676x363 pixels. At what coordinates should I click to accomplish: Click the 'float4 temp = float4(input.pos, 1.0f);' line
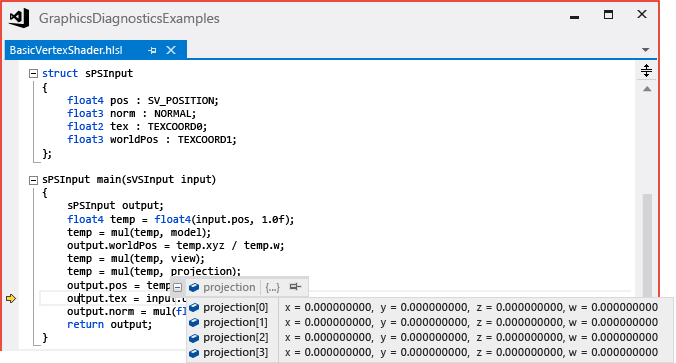(x=180, y=219)
